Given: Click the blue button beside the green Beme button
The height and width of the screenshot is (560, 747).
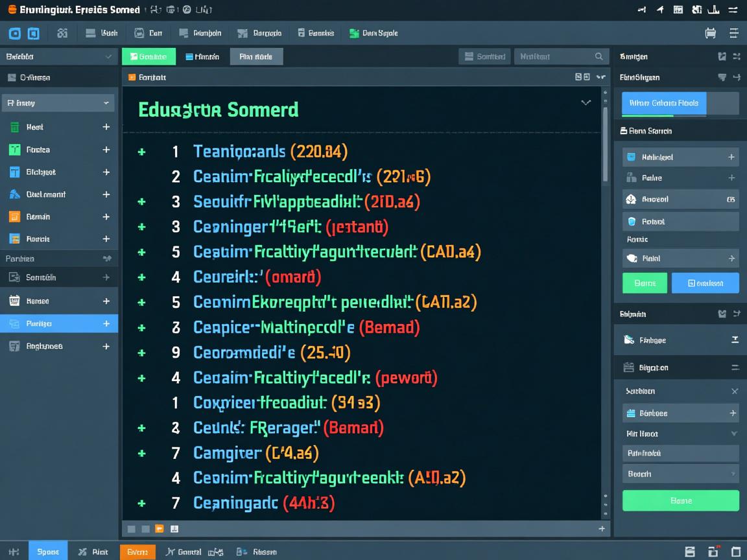Looking at the screenshot, I should 705,283.
